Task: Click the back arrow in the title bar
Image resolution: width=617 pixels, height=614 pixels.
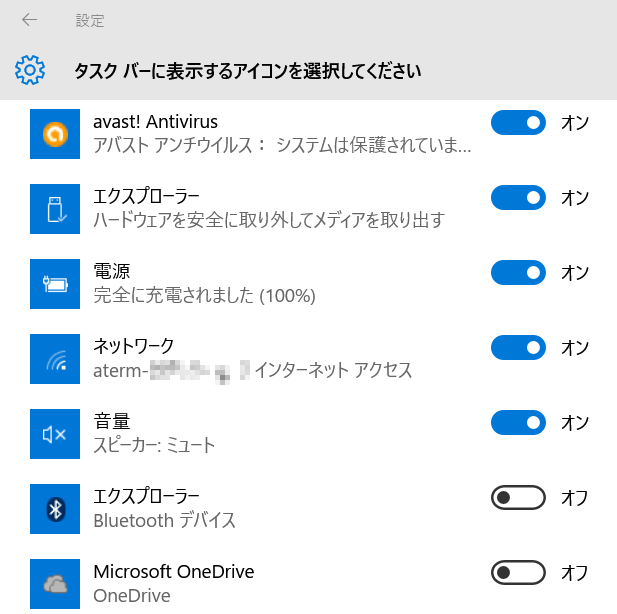Action: [x=29, y=20]
